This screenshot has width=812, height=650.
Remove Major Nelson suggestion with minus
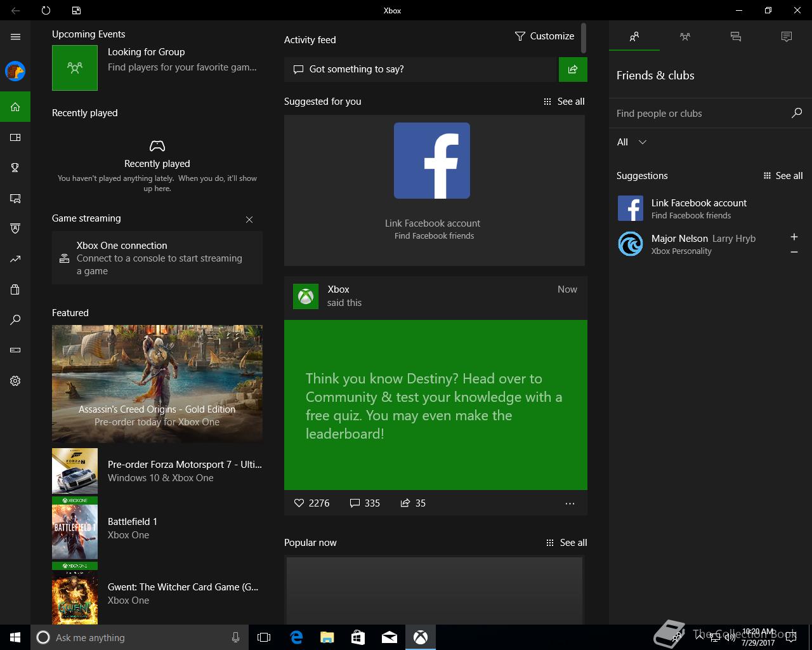pos(794,252)
